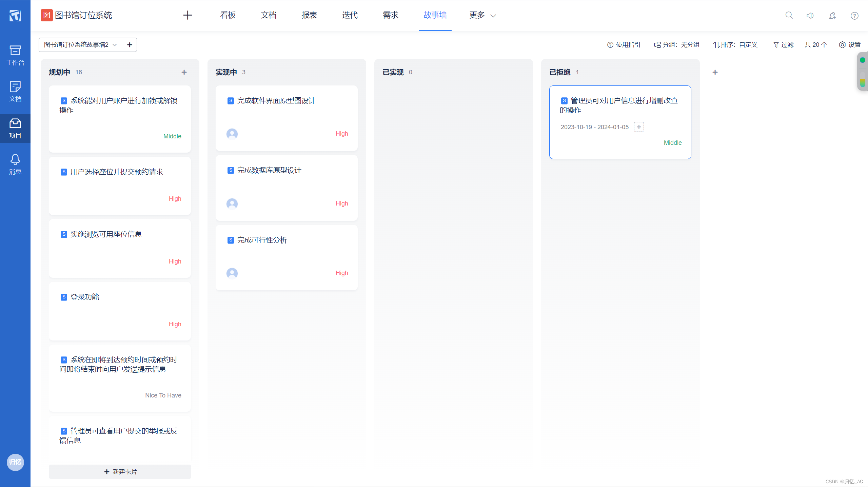The image size is (868, 487).
Task: Open 消息 bell in sidebar
Action: (15, 164)
